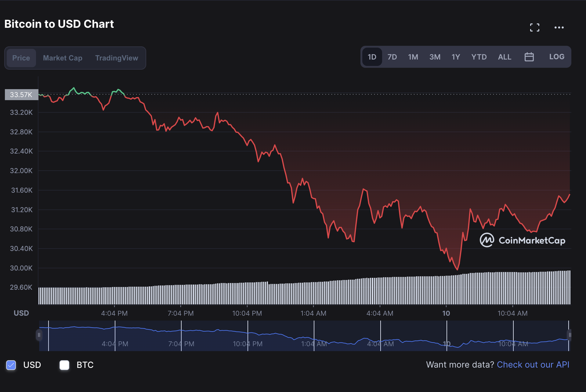Select the 3M time range

pos(435,57)
